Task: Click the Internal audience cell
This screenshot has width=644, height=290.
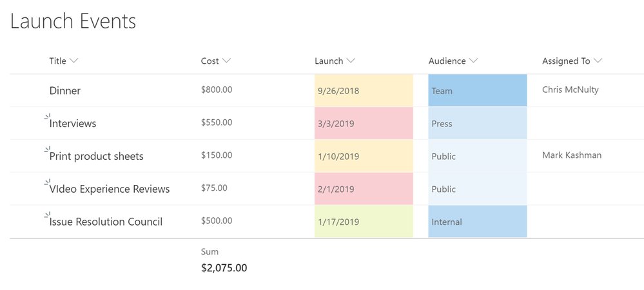Action: 477,222
